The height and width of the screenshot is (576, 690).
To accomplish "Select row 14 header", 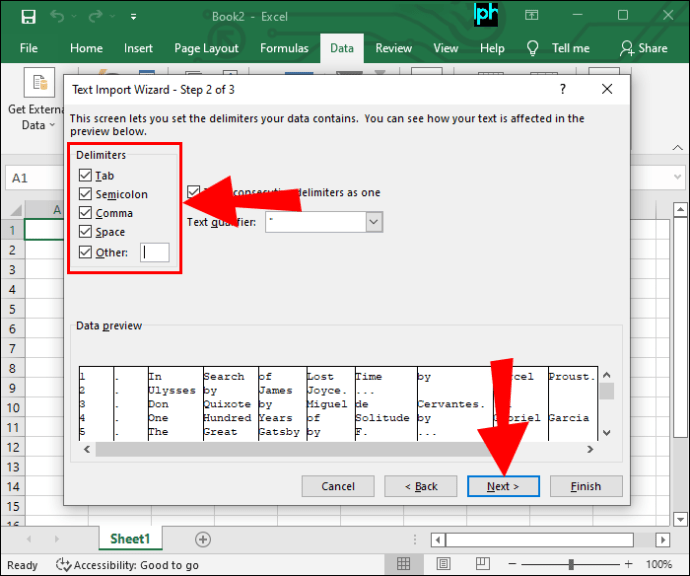I will point(12,487).
